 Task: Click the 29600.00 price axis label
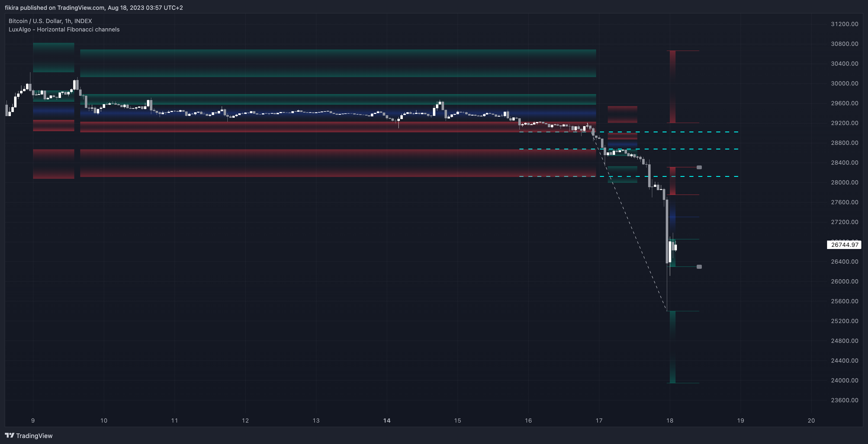(844, 103)
